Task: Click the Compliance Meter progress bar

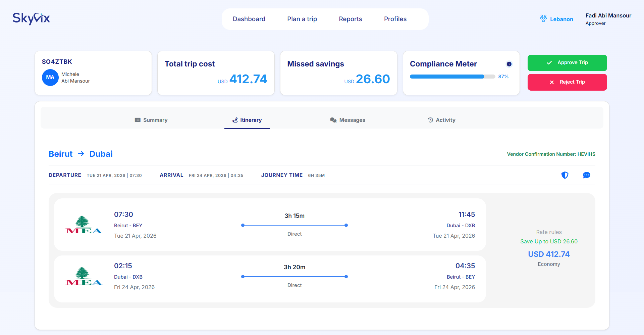Action: point(452,77)
